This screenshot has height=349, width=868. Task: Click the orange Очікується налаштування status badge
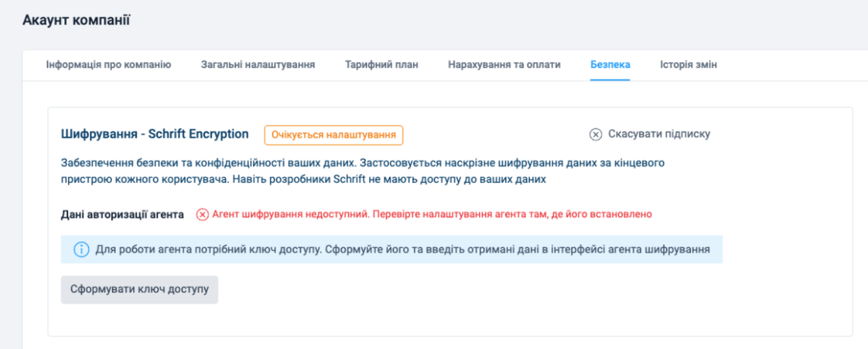(333, 135)
